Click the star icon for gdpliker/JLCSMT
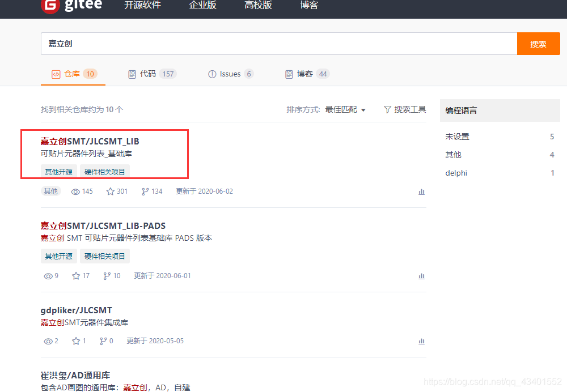The height and width of the screenshot is (392, 567). point(76,341)
